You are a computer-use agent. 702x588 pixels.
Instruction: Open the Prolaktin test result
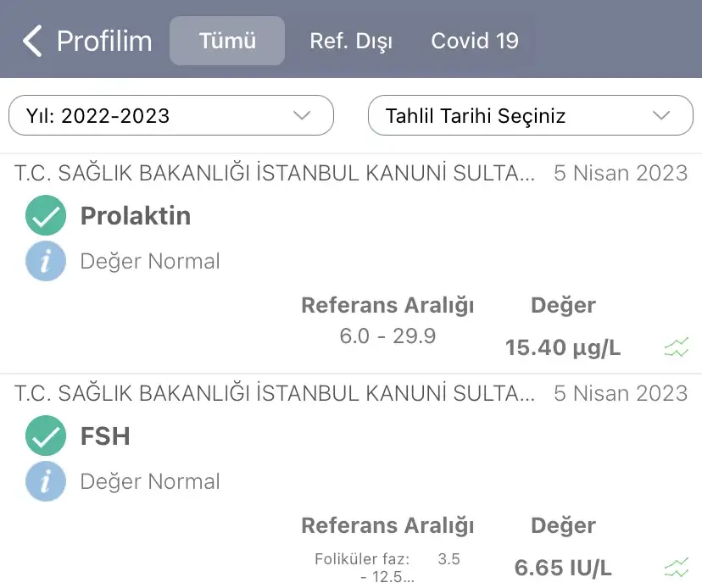pyautogui.click(x=136, y=216)
